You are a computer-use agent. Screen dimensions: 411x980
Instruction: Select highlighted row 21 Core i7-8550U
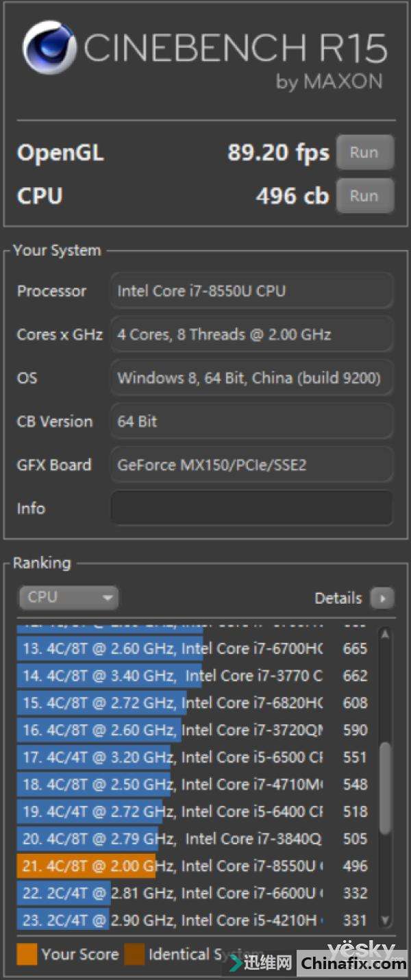196,866
